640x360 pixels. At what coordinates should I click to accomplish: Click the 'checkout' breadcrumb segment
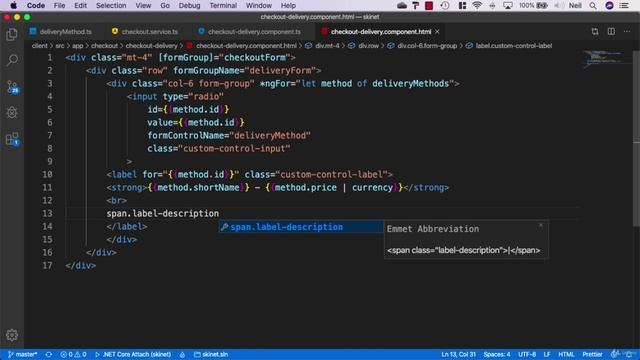(104, 46)
